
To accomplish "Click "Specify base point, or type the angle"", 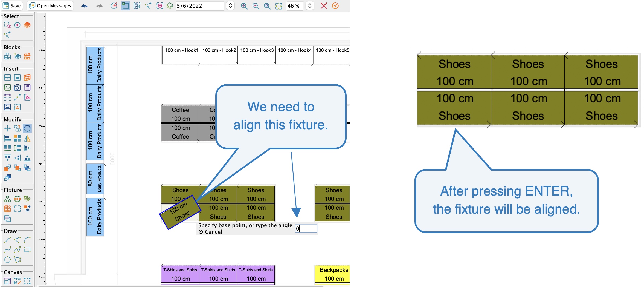I will pyautogui.click(x=245, y=225).
